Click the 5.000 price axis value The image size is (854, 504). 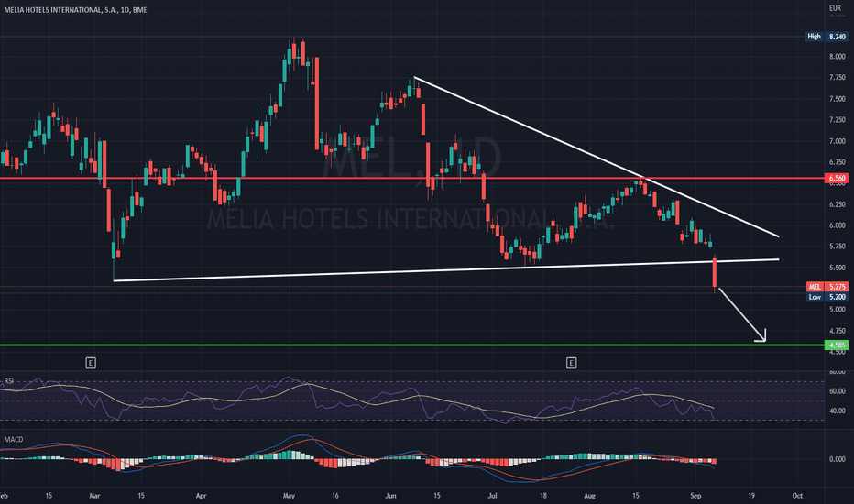pyautogui.click(x=838, y=310)
